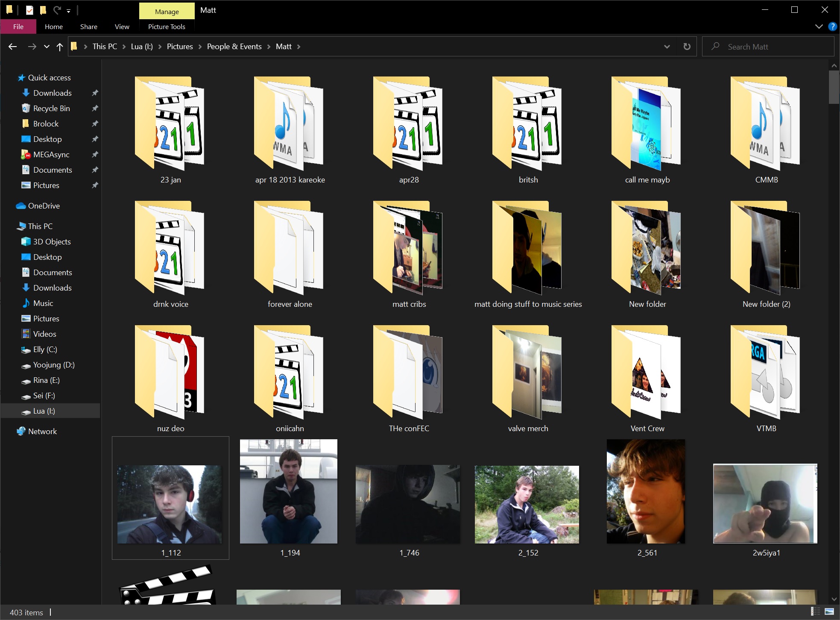Click the Refresh button in address bar

pyautogui.click(x=687, y=47)
